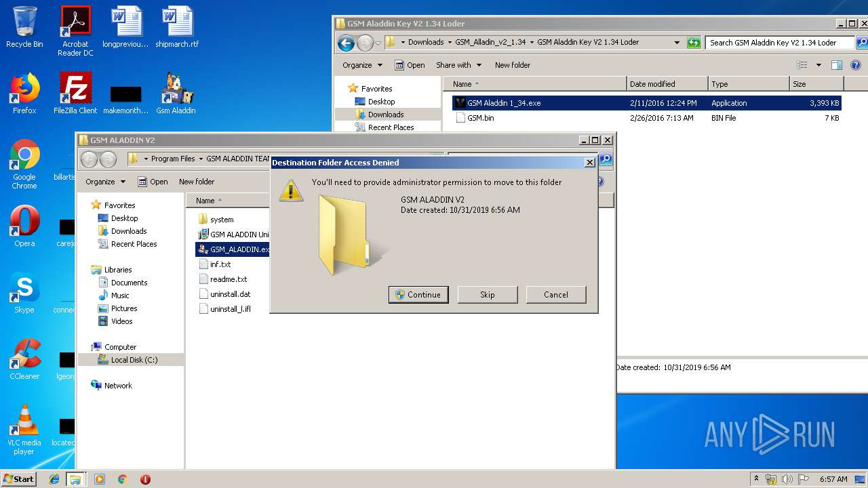Cancel the Destination Folder Access Denied dialog
This screenshot has height=488, width=868.
(556, 295)
